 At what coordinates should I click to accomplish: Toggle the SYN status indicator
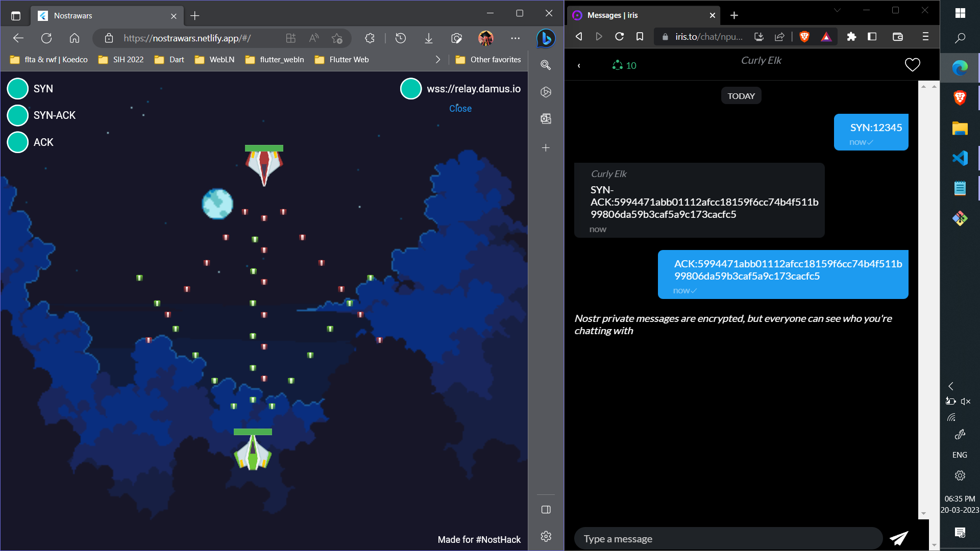click(x=18, y=89)
